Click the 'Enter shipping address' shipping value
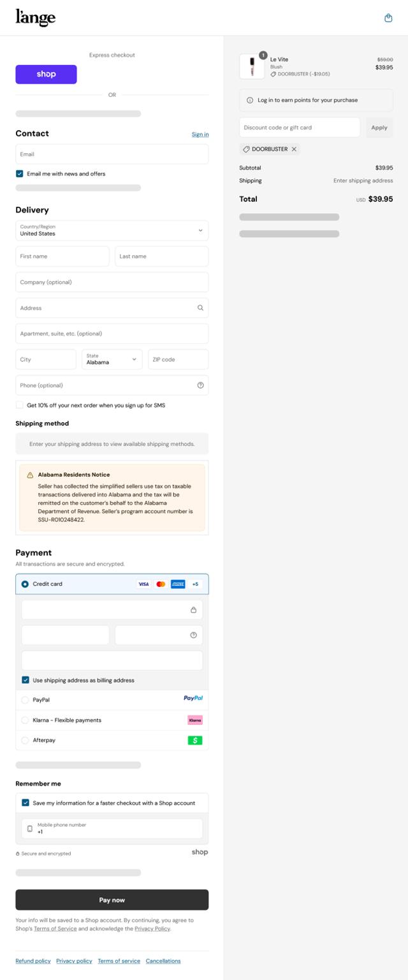 (363, 181)
